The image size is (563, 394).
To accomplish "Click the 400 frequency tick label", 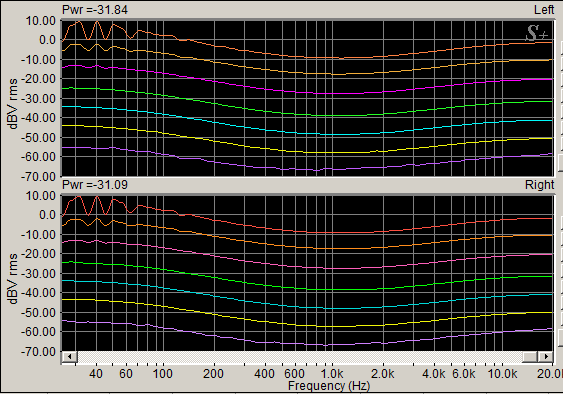I will (264, 374).
